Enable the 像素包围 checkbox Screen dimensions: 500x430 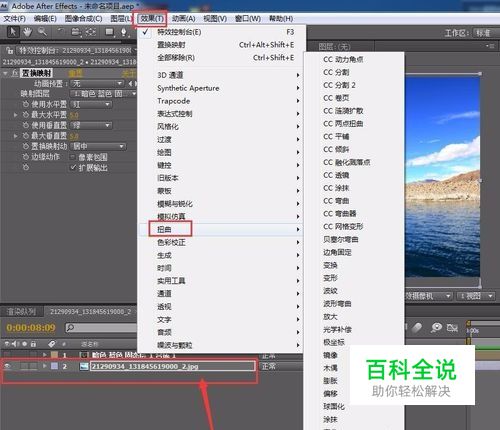pyautogui.click(x=73, y=157)
